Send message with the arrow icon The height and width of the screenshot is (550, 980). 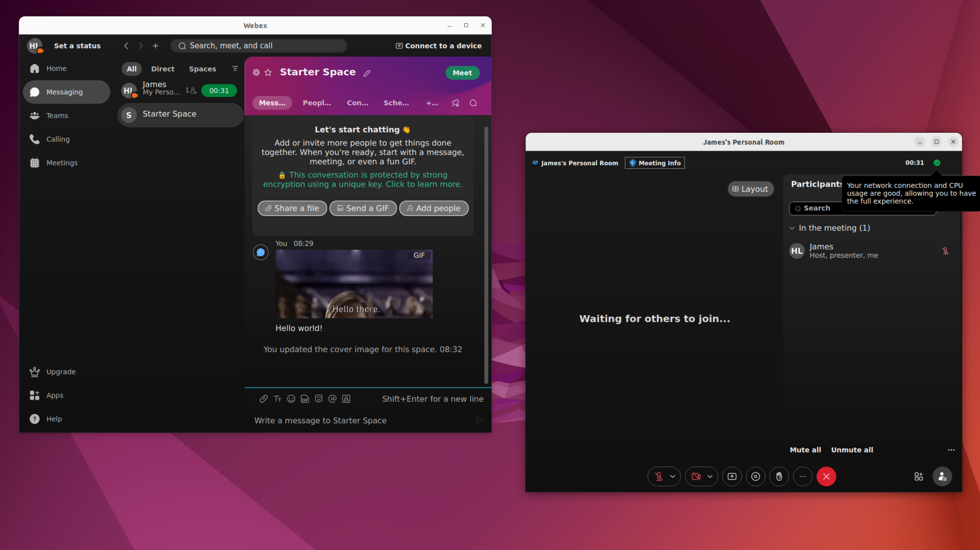(480, 420)
